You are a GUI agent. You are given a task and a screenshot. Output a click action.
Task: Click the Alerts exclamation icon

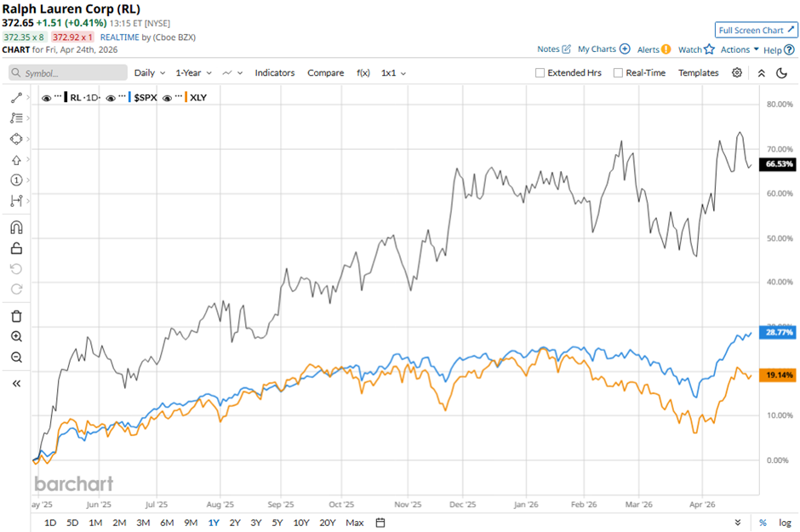pos(666,49)
